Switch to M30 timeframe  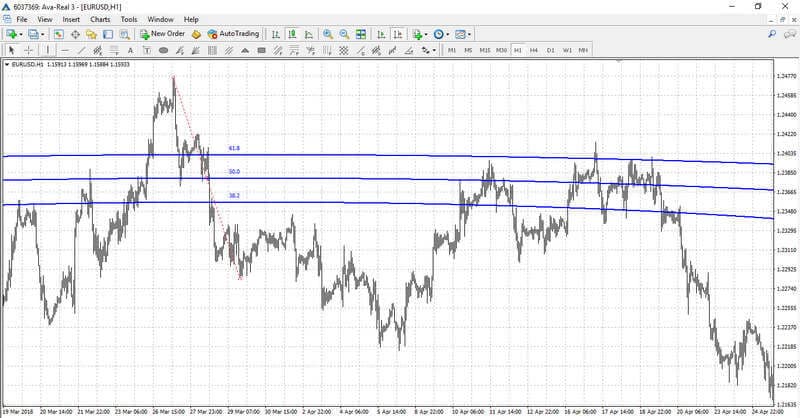(502, 50)
